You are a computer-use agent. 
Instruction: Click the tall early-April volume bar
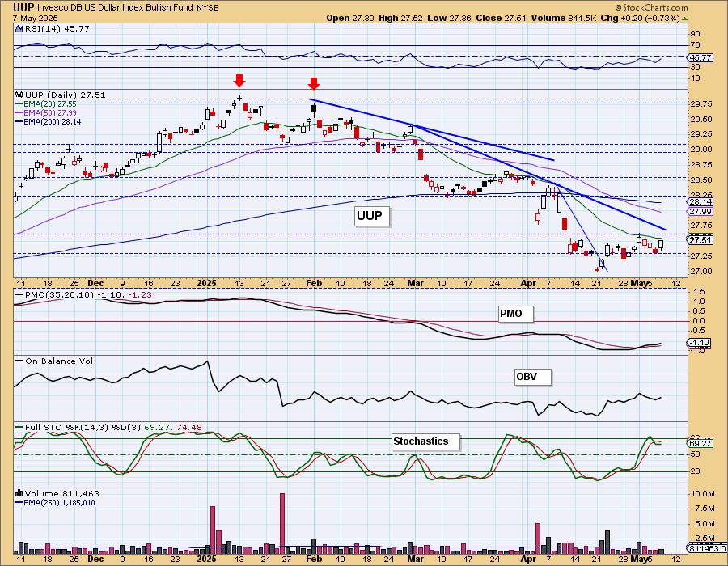[538, 539]
